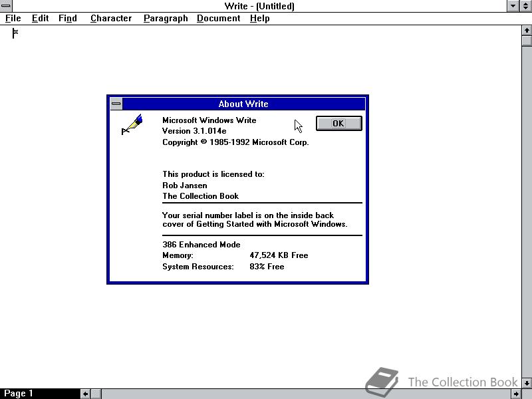Click the 'Write - (Untitled)' window title
This screenshot has height=399, width=532.
click(259, 6)
